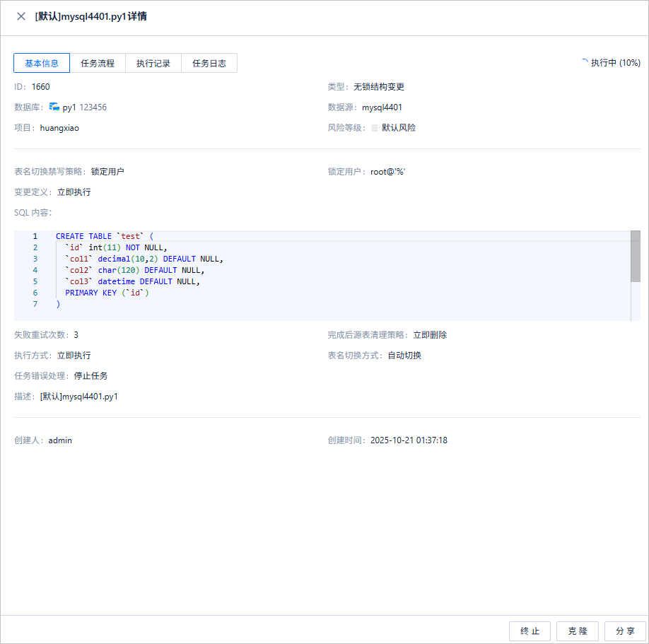Close the task details panel
Viewport: 649px width, 644px height.
point(21,16)
